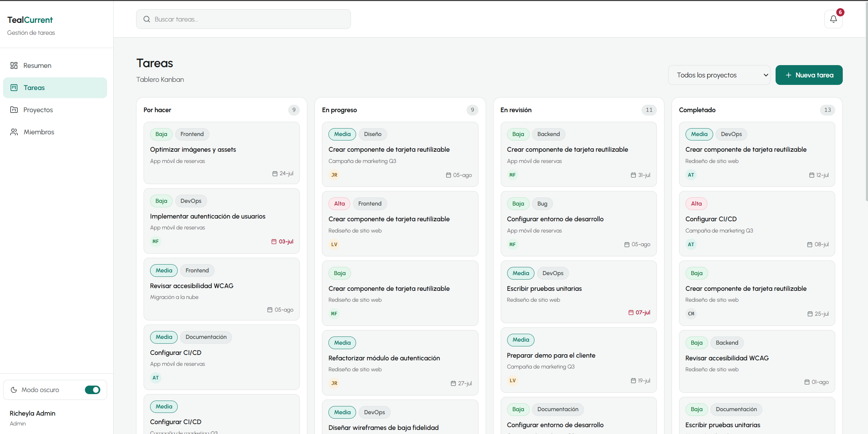The height and width of the screenshot is (434, 868).
Task: Open Refactorizar módulo de autenticación card
Action: tap(400, 363)
